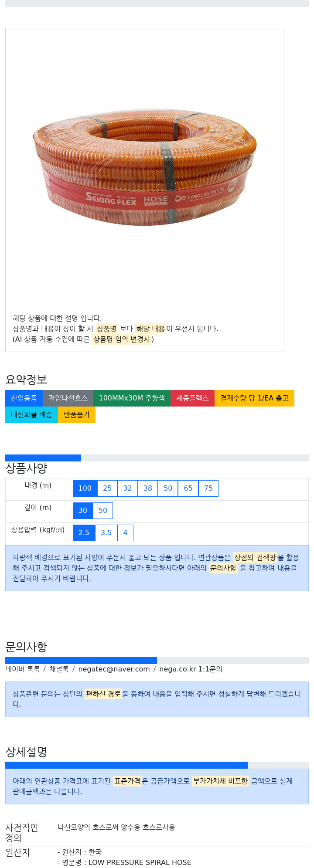The image size is (314, 868).
Task: Open the orange Sejong Flex hose product image
Action: [x=144, y=168]
